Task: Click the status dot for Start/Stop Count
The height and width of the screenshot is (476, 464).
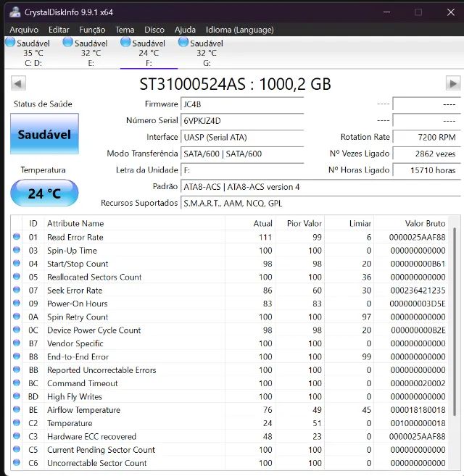Action: point(17,263)
